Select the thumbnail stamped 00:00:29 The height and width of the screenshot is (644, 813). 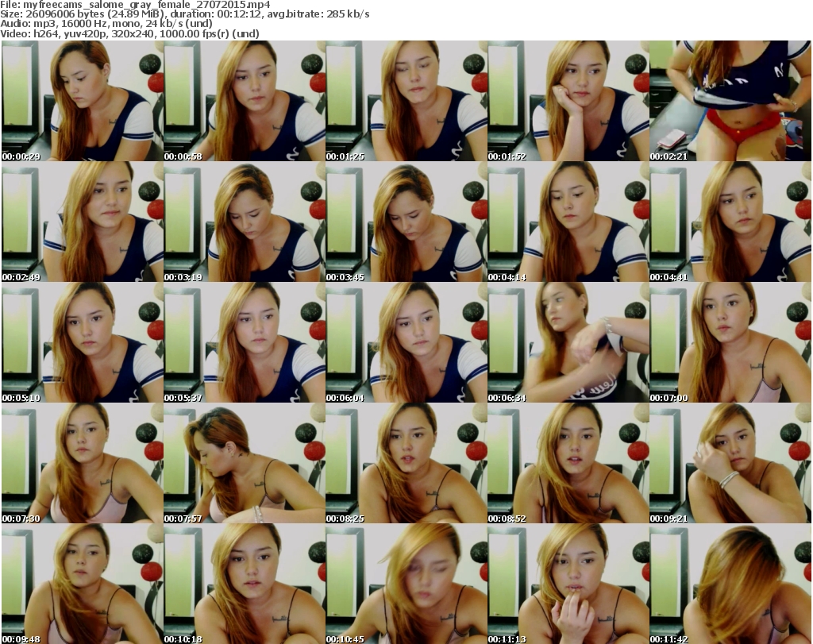pos(83,101)
